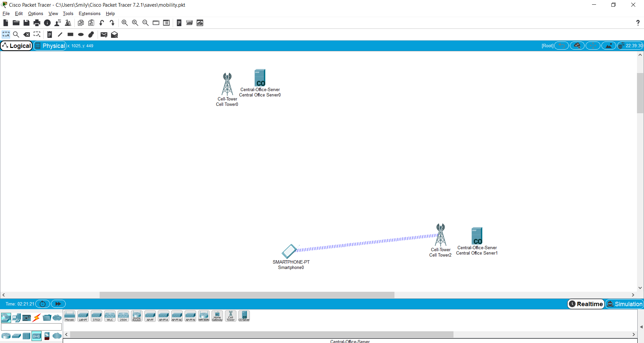Click workspace horizontal scrollbar thumb
644x343 pixels.
coord(247,295)
